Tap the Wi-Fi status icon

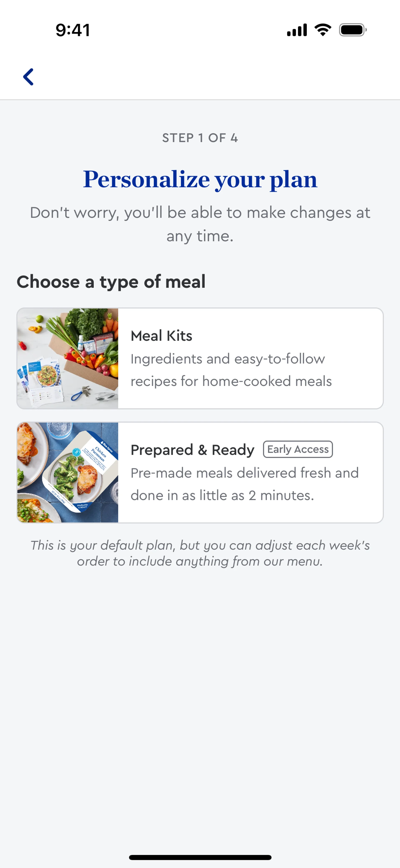[322, 30]
